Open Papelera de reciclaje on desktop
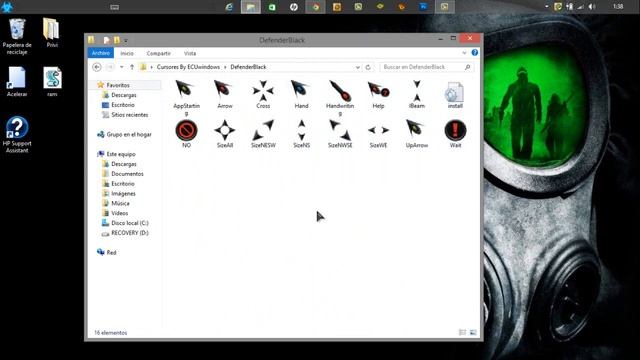Screen dimensions: 640x360 17,37
